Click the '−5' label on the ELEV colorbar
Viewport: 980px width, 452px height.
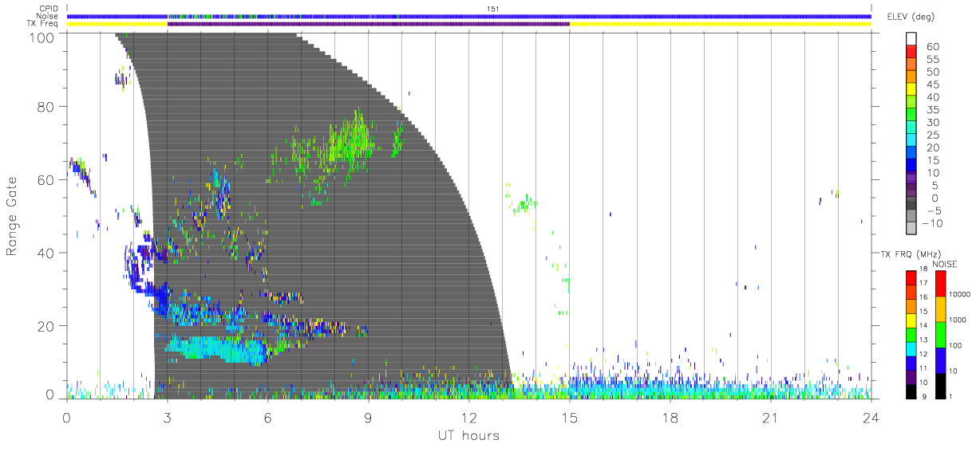[935, 210]
